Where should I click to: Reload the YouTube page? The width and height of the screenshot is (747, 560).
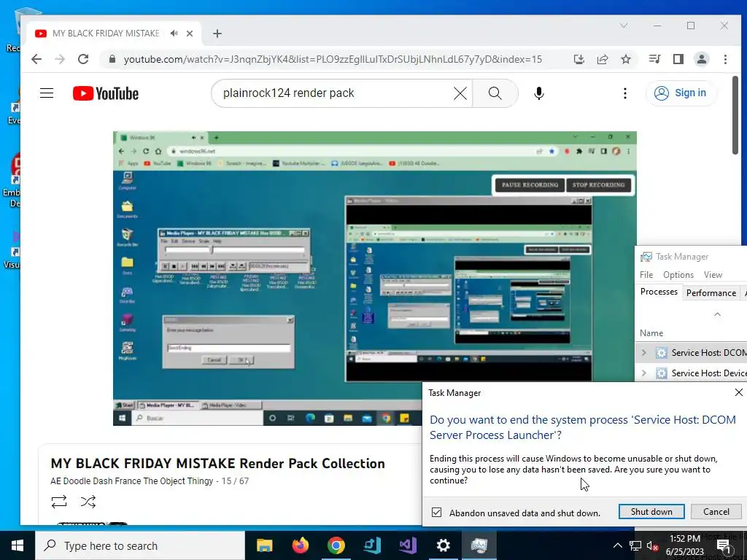(x=83, y=59)
